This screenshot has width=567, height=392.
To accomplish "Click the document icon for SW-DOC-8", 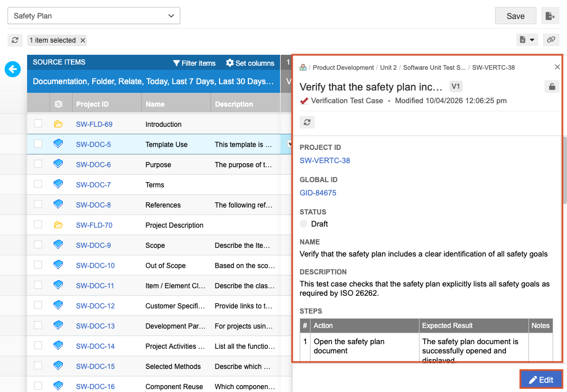I will click(58, 205).
